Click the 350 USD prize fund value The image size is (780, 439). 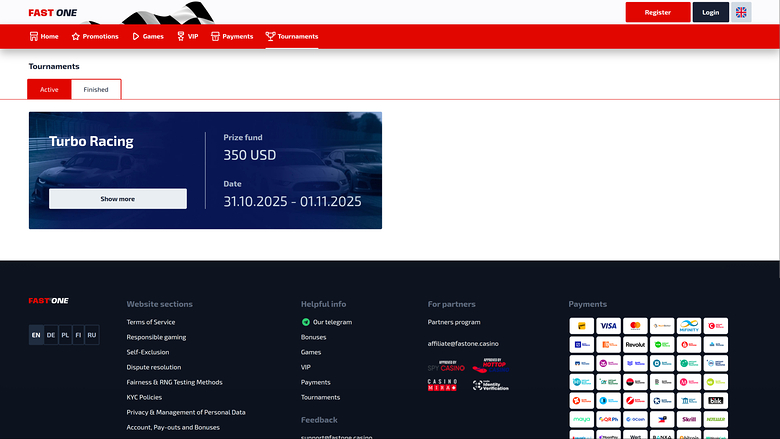click(250, 155)
